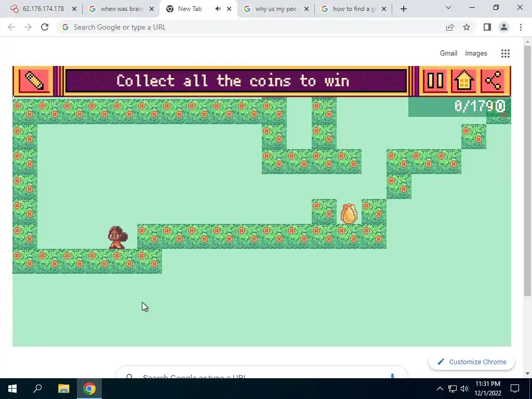Close the 62.176.174.178 tab
The width and height of the screenshot is (532, 399).
point(74,9)
